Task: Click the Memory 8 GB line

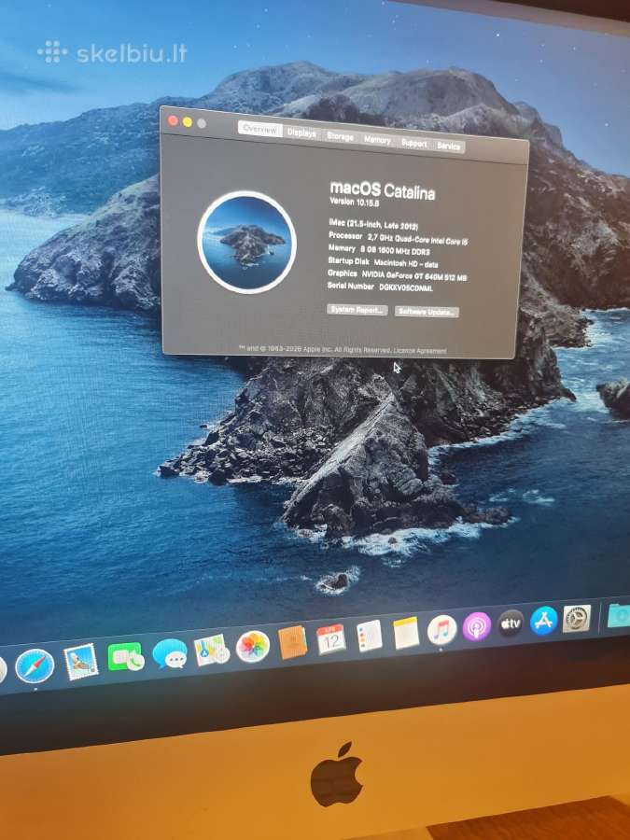Action: tap(379, 250)
